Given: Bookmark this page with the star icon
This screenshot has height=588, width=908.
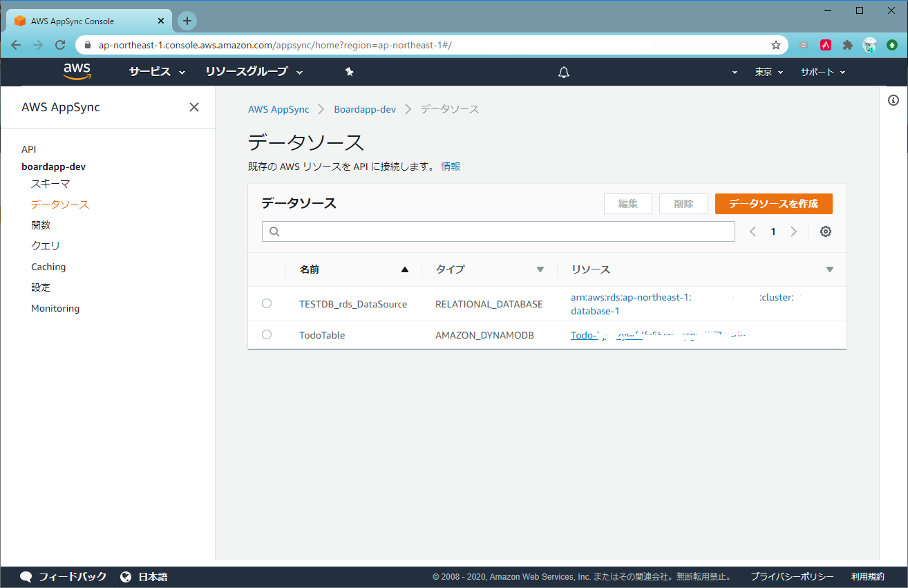Looking at the screenshot, I should 776,45.
